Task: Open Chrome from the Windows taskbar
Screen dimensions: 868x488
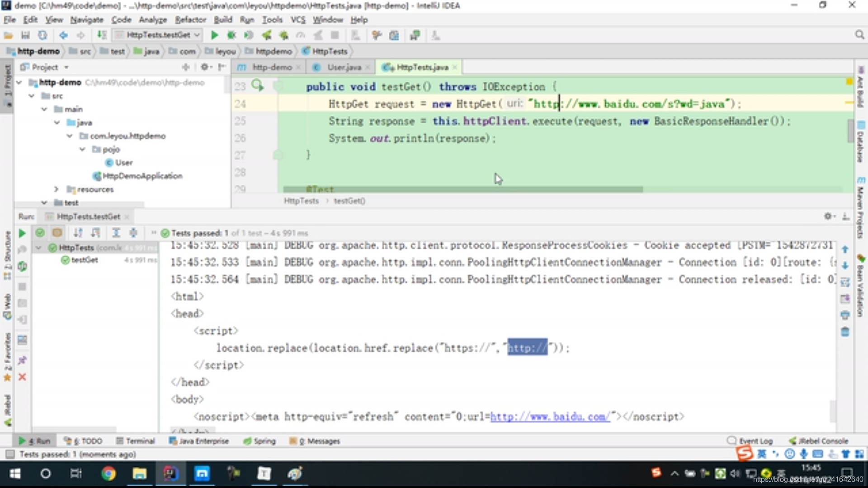Action: (x=108, y=473)
